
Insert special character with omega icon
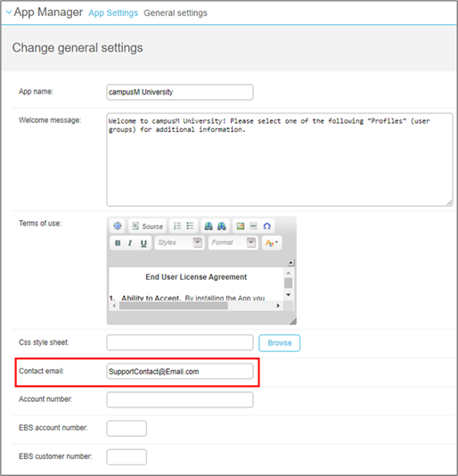266,226
